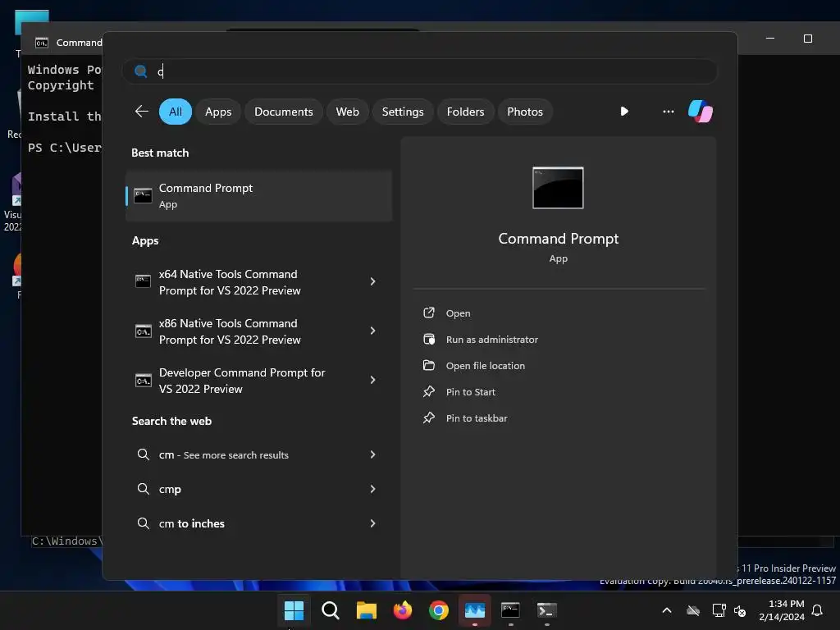Click x64 Native Tools Command Prompt icon
The height and width of the screenshot is (630, 840).
[143, 281]
